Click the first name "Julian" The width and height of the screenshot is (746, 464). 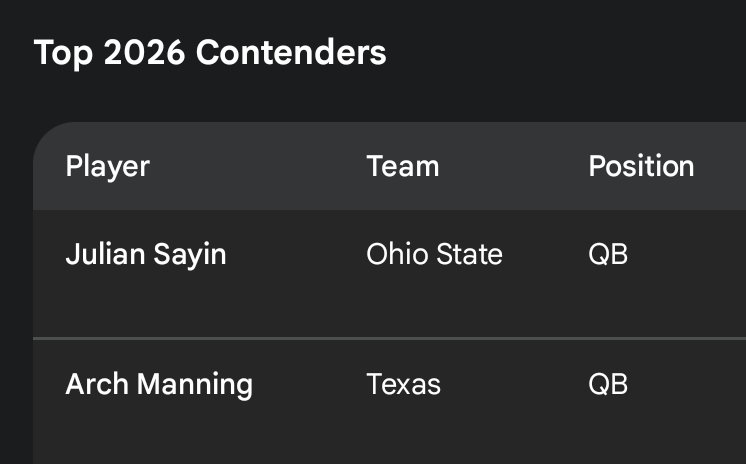106,255
